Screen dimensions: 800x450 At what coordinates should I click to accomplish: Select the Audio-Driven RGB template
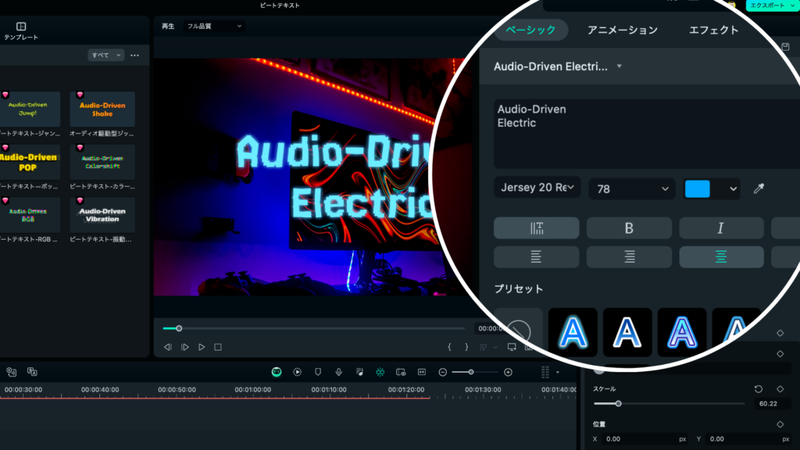(x=29, y=215)
